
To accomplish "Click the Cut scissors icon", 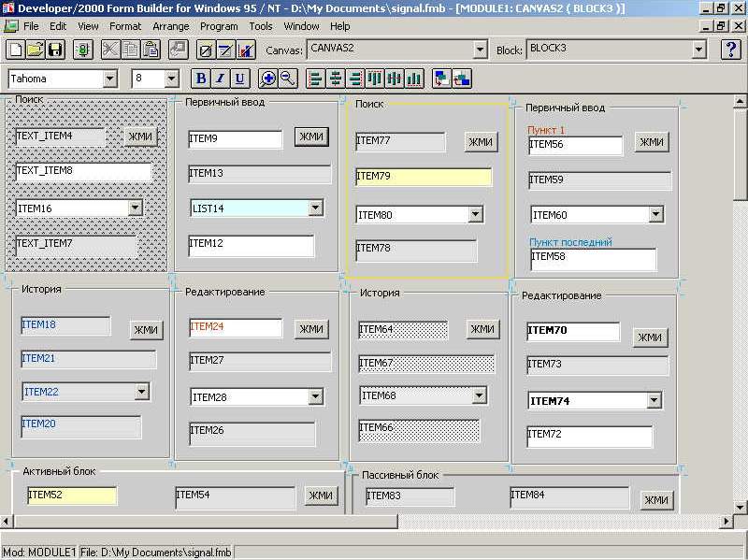I will point(110,50).
